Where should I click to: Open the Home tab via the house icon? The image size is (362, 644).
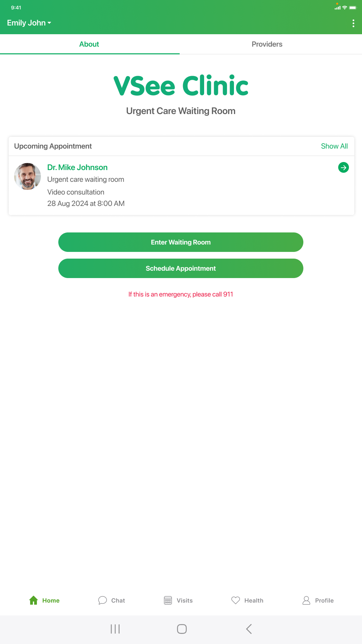click(x=34, y=600)
